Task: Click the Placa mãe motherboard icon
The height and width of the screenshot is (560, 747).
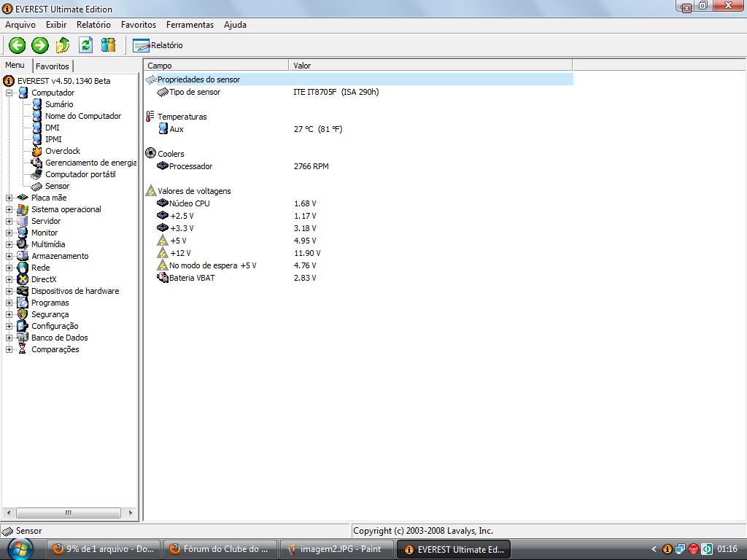Action: pos(23,198)
